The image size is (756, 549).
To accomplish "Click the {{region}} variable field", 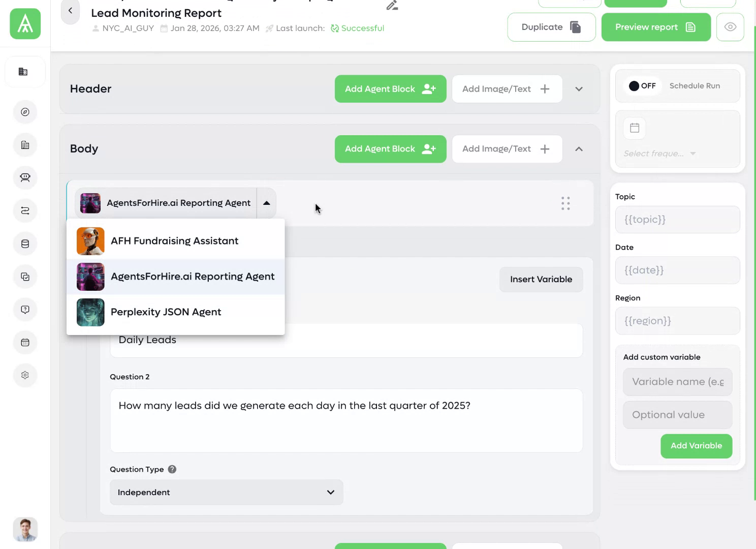I will coord(677,321).
